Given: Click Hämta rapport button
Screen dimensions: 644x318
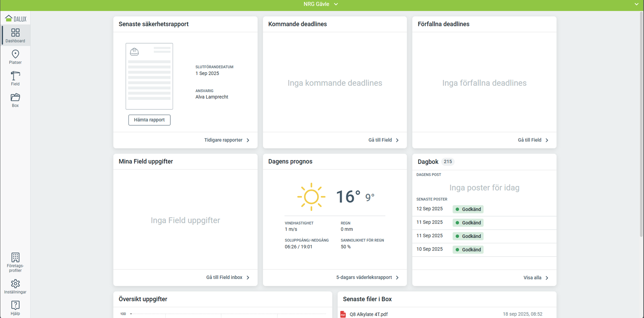Looking at the screenshot, I should (x=149, y=120).
